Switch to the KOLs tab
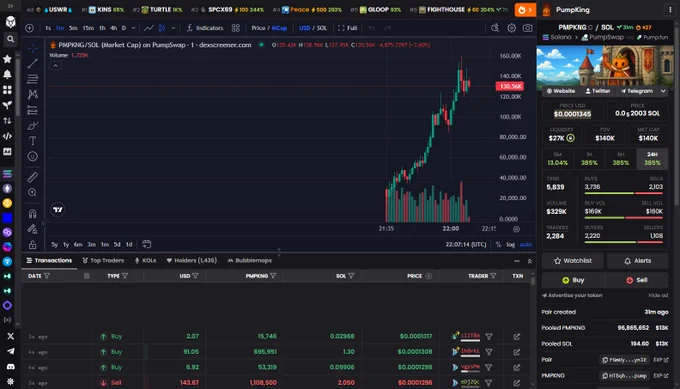The height and width of the screenshot is (389, 680). pos(145,261)
